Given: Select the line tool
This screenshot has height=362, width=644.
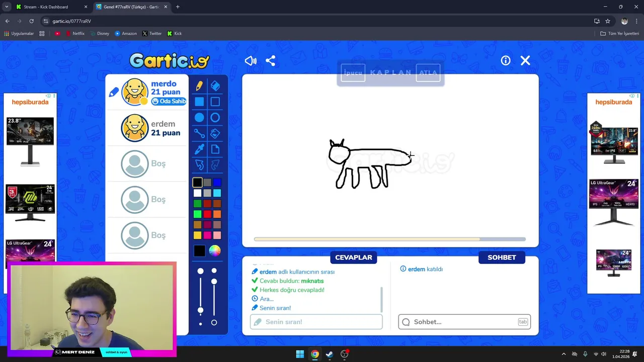Looking at the screenshot, I should tap(199, 134).
